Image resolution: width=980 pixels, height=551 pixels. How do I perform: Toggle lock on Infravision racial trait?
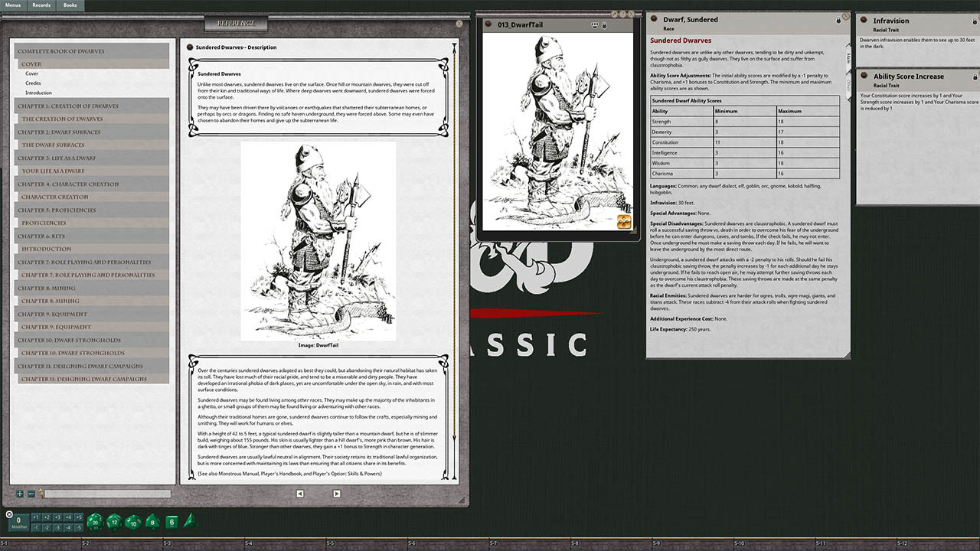(975, 21)
